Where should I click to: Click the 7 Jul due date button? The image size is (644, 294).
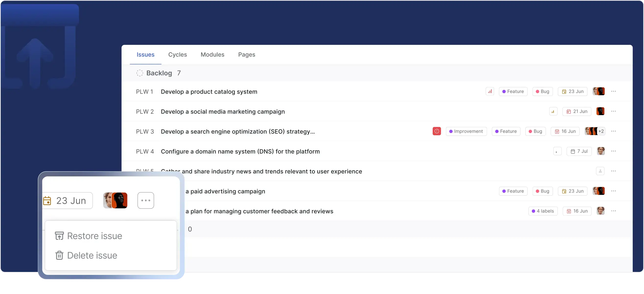(x=579, y=151)
